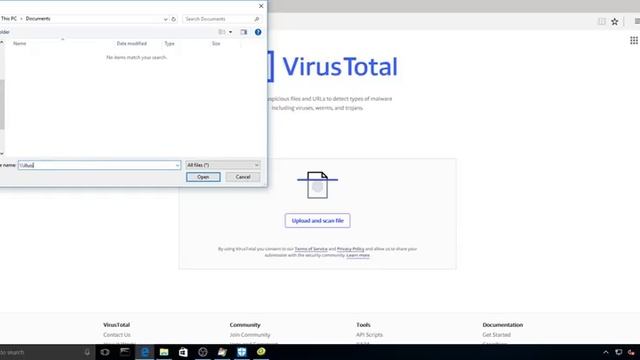Refresh the Documents folder location

173,19
